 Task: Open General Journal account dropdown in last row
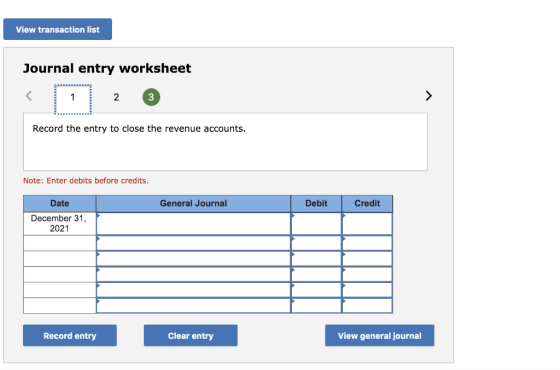coord(193,306)
